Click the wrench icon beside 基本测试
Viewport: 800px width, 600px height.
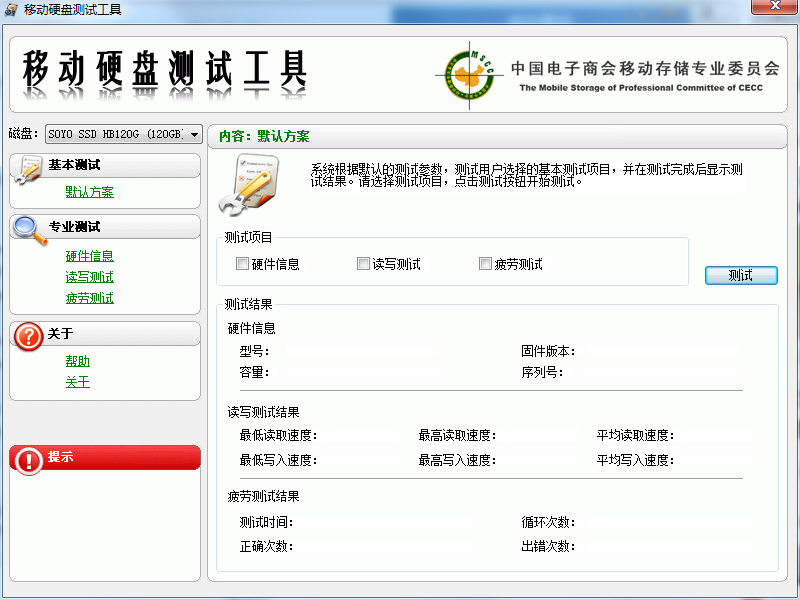click(x=27, y=170)
